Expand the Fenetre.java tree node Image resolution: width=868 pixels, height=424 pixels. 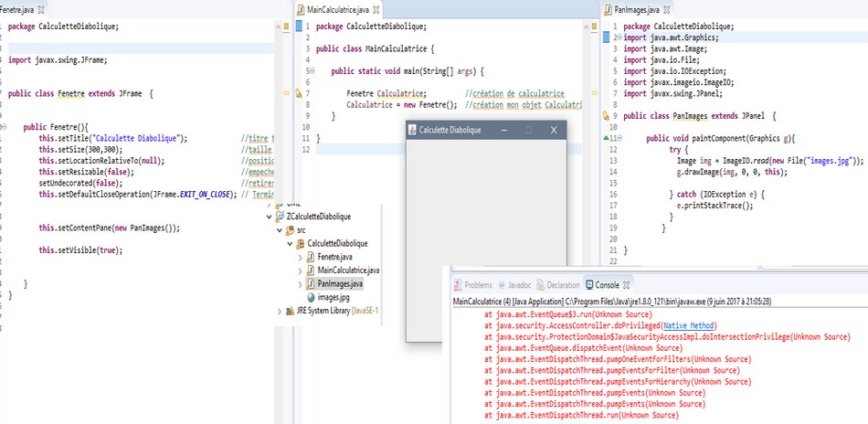[x=299, y=258]
